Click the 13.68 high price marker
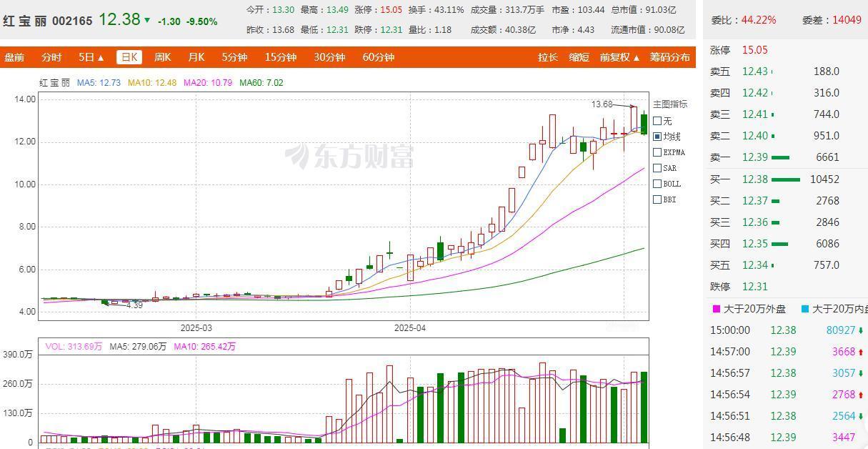This screenshot has width=868, height=449. [602, 104]
